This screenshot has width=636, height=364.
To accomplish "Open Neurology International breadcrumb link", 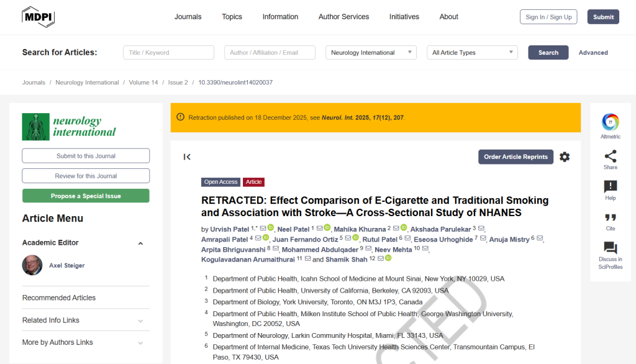I will tap(87, 83).
